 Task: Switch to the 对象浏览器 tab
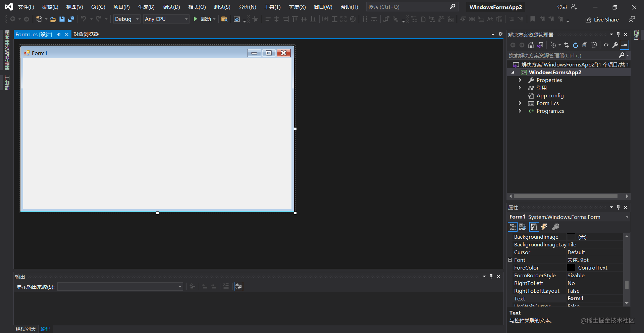86,34
